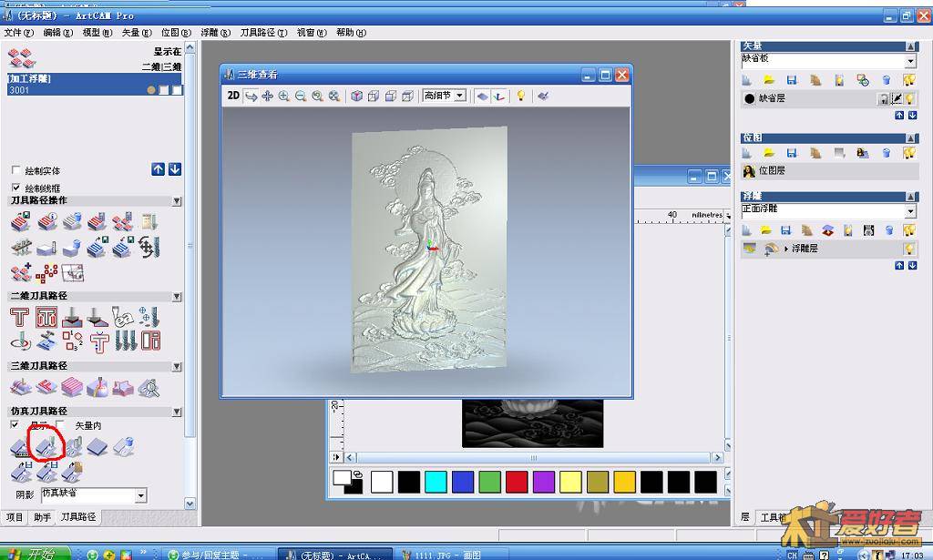The height and width of the screenshot is (560, 933).
Task: Pick the red color swatch
Action: click(x=517, y=482)
